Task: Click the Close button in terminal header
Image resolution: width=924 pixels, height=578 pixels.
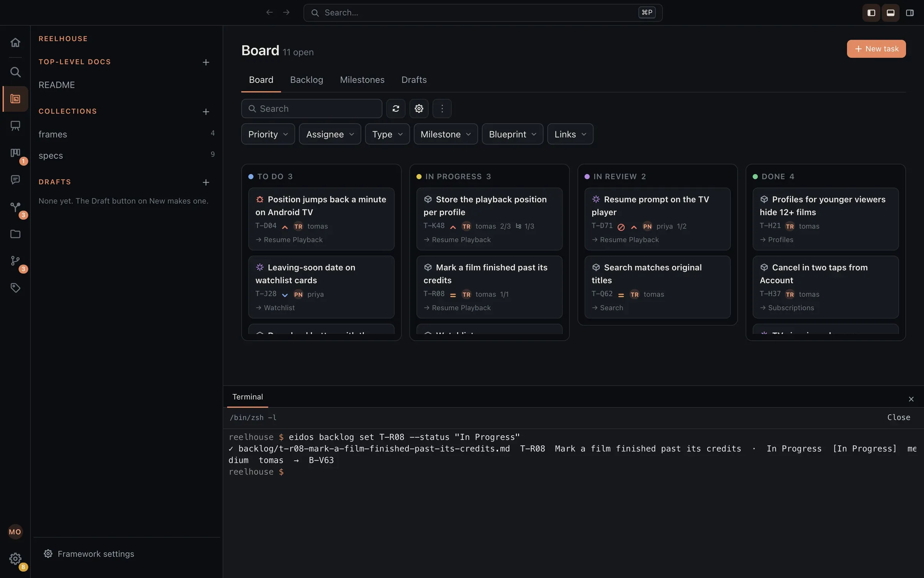Action: (899, 418)
